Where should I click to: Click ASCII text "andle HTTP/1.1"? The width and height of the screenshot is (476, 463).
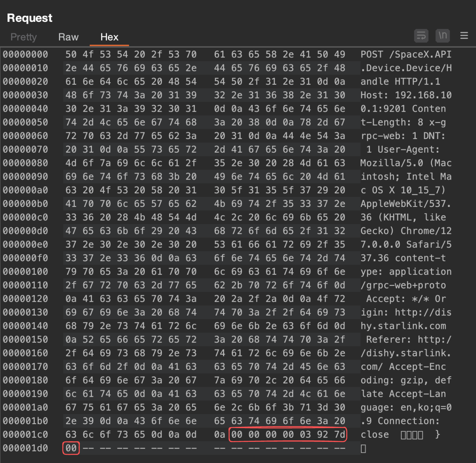pyautogui.click(x=401, y=82)
